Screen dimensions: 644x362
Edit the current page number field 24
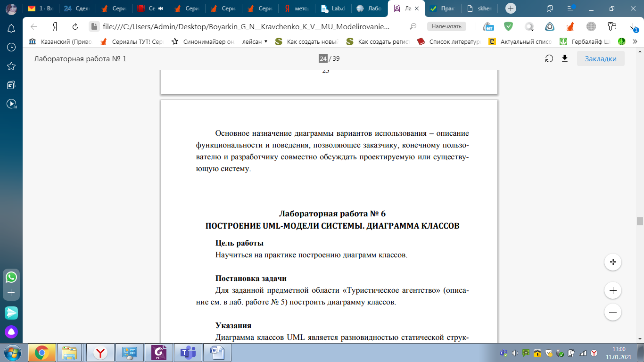point(323,59)
